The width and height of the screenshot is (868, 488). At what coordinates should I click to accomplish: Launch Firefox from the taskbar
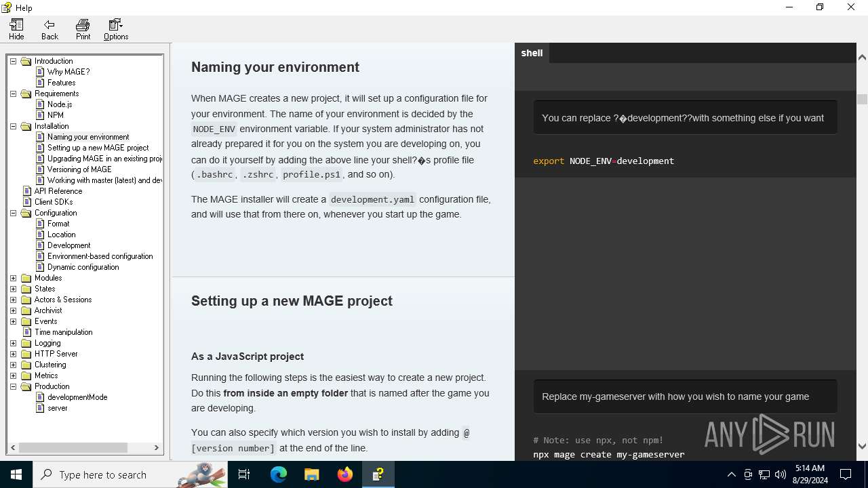(345, 474)
